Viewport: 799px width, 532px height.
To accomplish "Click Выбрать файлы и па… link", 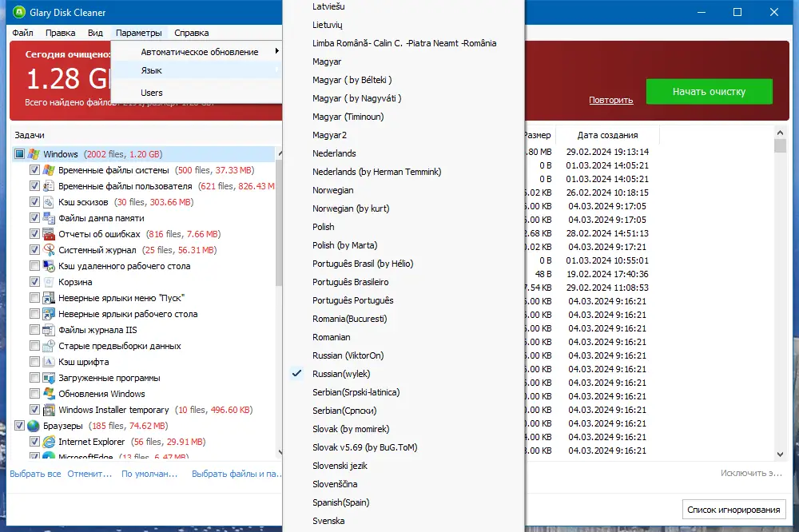I will coord(237,474).
